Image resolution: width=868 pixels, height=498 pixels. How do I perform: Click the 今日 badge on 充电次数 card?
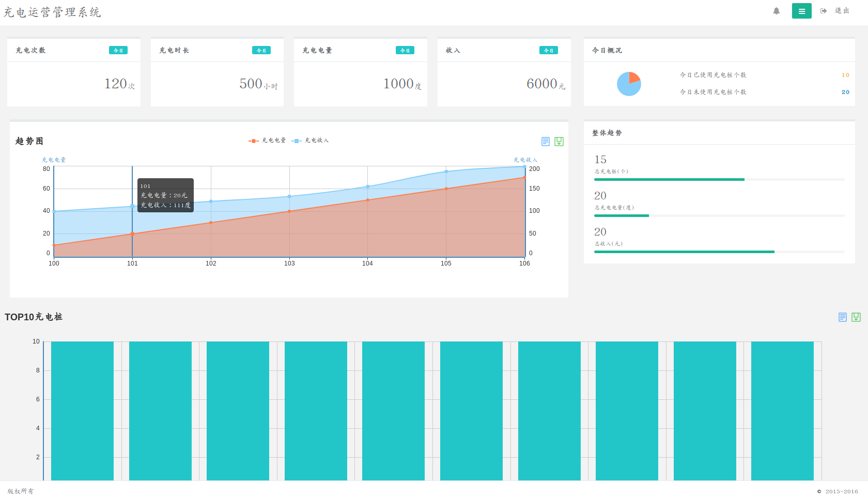click(x=118, y=50)
